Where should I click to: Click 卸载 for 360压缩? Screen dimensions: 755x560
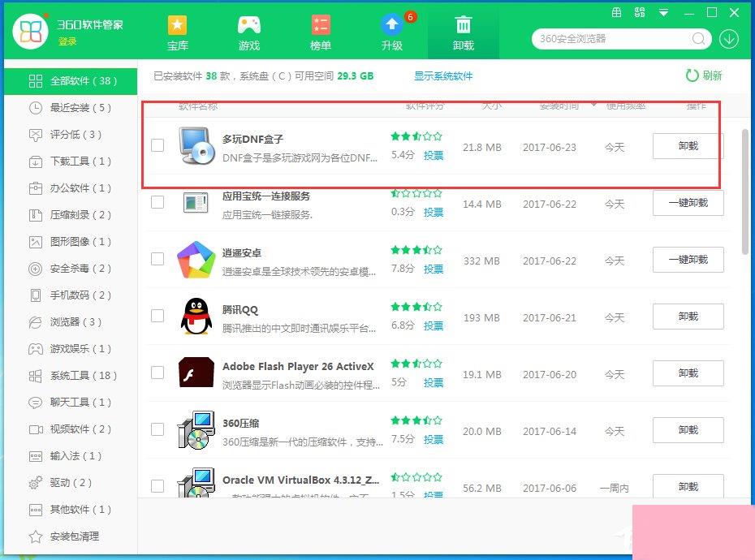[x=688, y=430]
